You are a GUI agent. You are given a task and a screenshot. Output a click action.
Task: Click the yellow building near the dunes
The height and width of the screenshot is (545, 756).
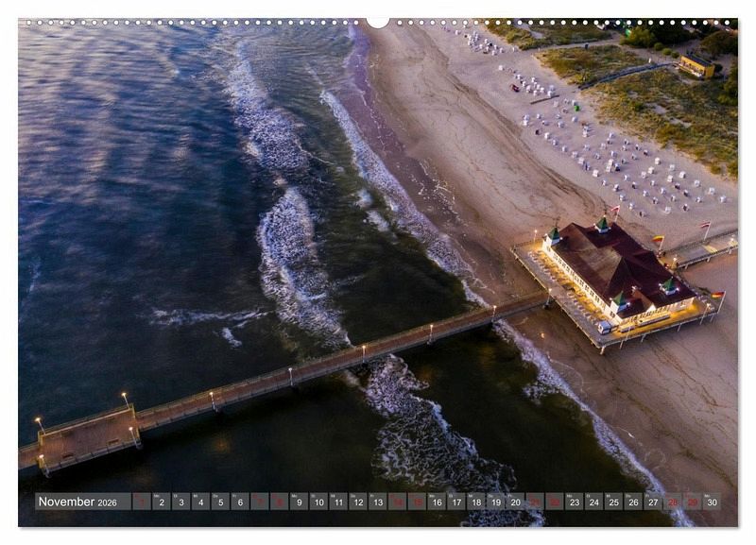[x=696, y=65]
